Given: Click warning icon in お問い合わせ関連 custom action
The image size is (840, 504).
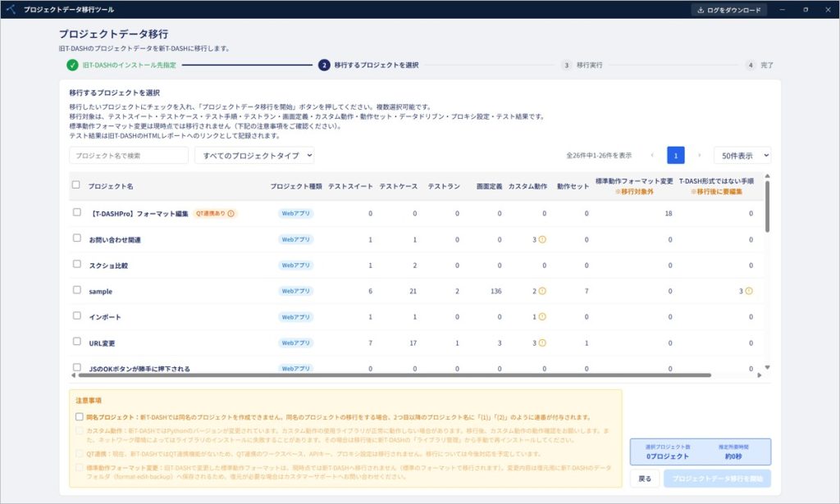Looking at the screenshot, I should click(x=542, y=239).
